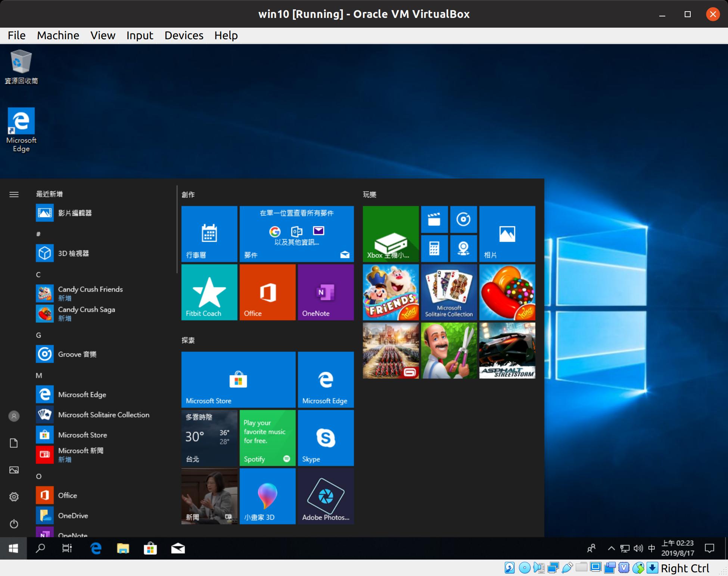The image size is (728, 576).
Task: Open Groove Music in the app list
Action: point(103,354)
